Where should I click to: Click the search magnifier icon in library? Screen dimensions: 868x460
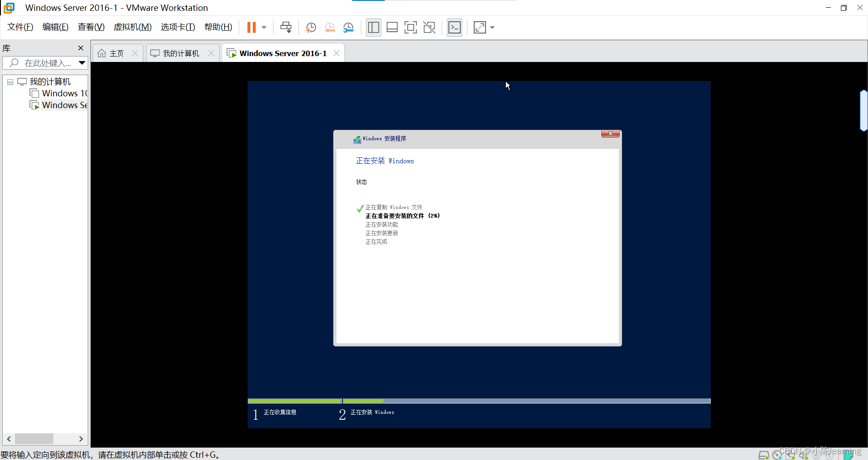tap(14, 63)
